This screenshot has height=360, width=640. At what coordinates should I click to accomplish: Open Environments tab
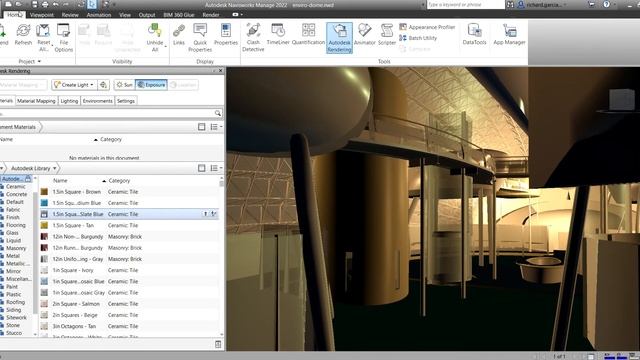97,101
